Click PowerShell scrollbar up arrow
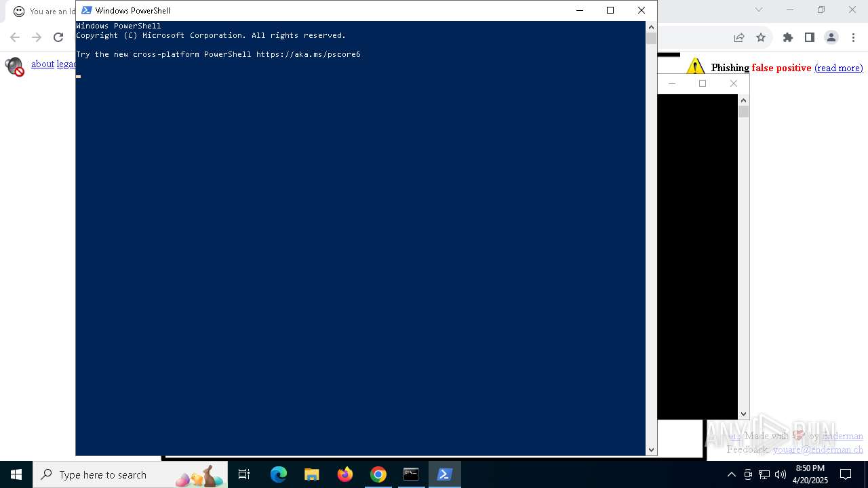This screenshot has height=488, width=868. point(651,26)
